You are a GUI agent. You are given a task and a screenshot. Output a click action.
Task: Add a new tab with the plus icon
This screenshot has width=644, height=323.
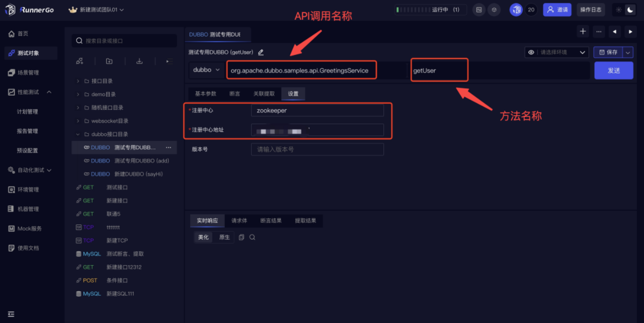[583, 31]
